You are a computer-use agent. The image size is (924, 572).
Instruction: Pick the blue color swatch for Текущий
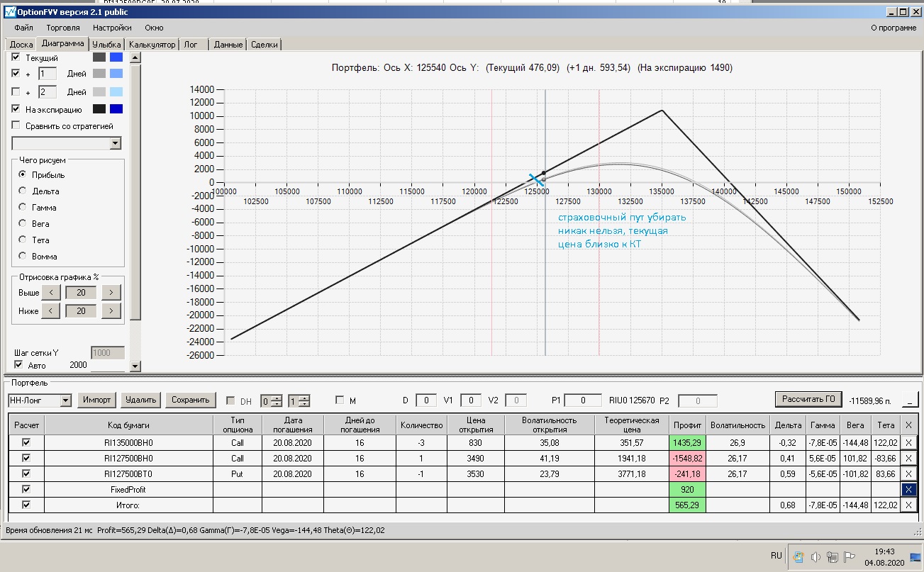[x=116, y=57]
